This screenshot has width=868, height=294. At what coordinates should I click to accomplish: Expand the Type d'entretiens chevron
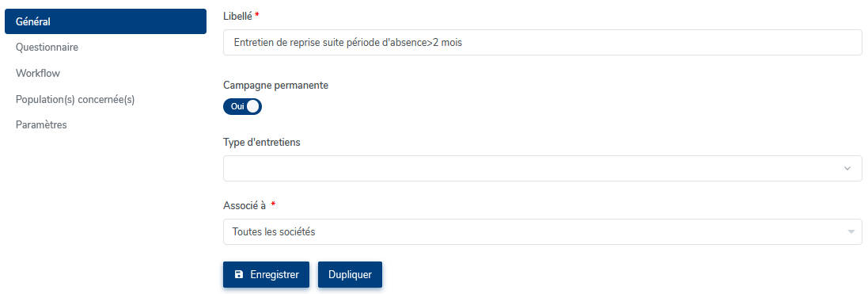tap(847, 169)
